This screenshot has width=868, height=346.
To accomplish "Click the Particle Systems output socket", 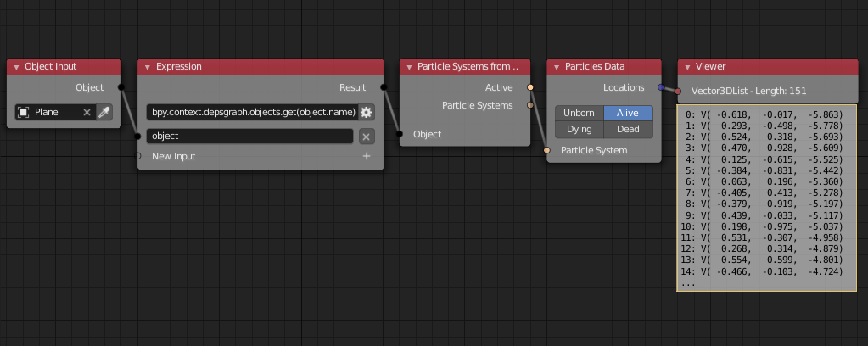I will pyautogui.click(x=530, y=105).
